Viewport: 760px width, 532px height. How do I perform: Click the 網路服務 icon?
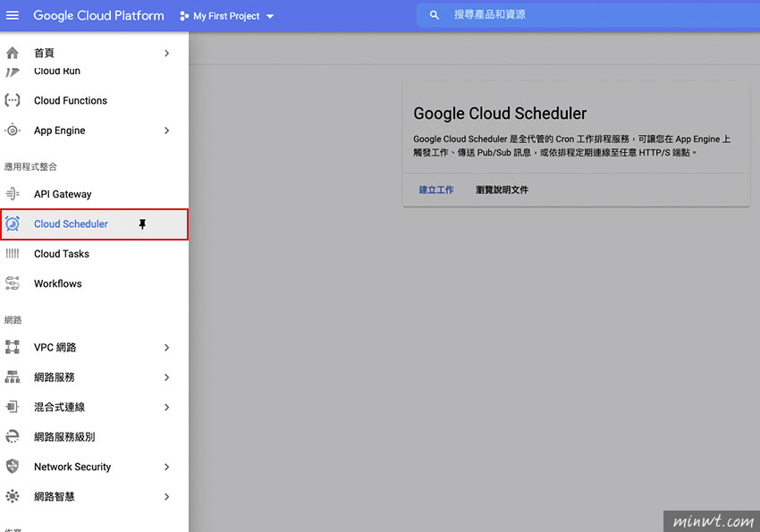tap(13, 377)
